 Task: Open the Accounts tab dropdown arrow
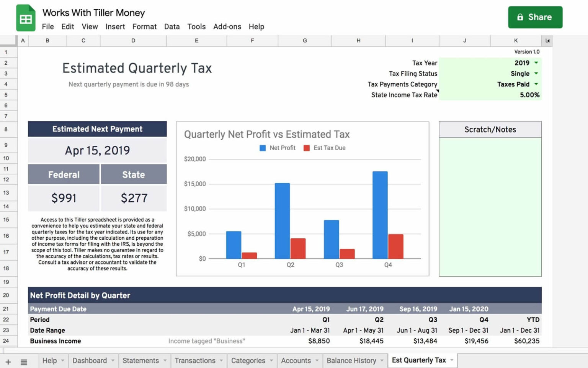pyautogui.click(x=317, y=360)
